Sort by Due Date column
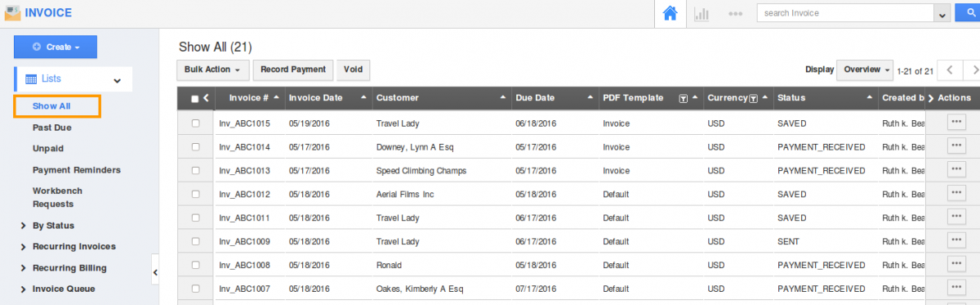The width and height of the screenshot is (980, 305). tap(590, 97)
